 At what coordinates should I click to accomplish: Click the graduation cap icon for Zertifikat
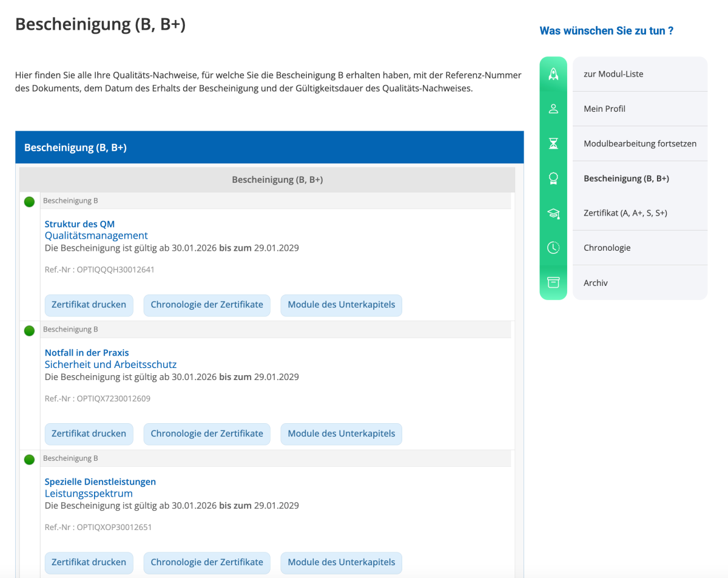tap(553, 213)
